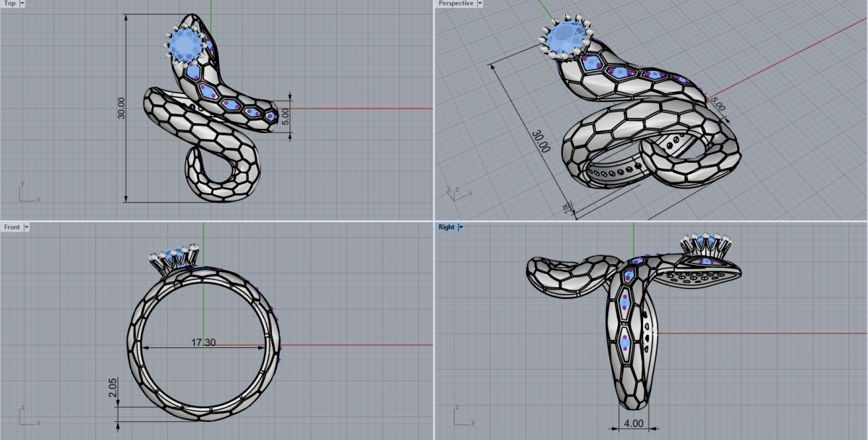The height and width of the screenshot is (440, 868).
Task: Select the 5.00 dimension in Top view
Action: [x=286, y=114]
